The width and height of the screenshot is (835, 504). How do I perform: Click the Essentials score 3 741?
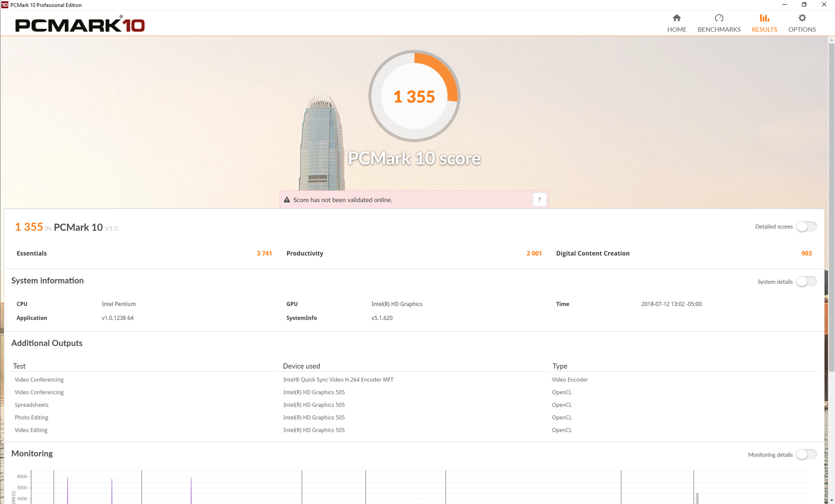(x=264, y=253)
